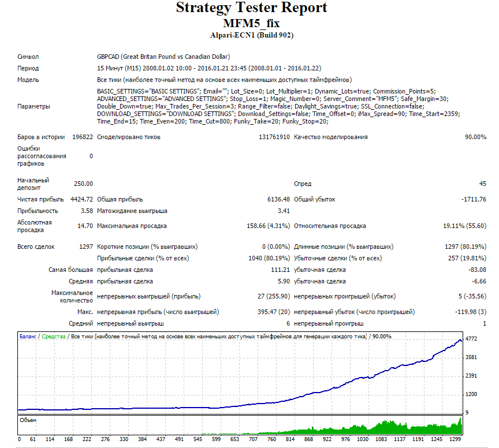Click gross loss value -1711.76
Viewport: 499px width, 448px height.
tap(474, 200)
